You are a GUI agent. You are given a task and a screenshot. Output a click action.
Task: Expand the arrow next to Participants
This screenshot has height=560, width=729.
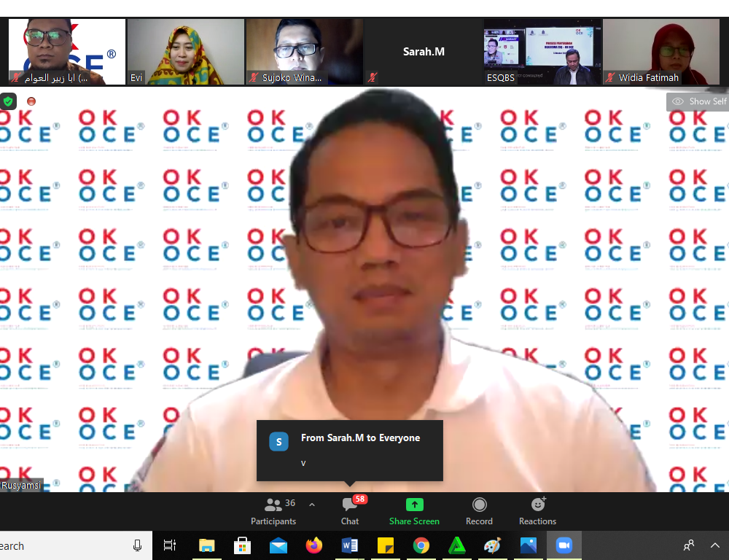pyautogui.click(x=312, y=504)
